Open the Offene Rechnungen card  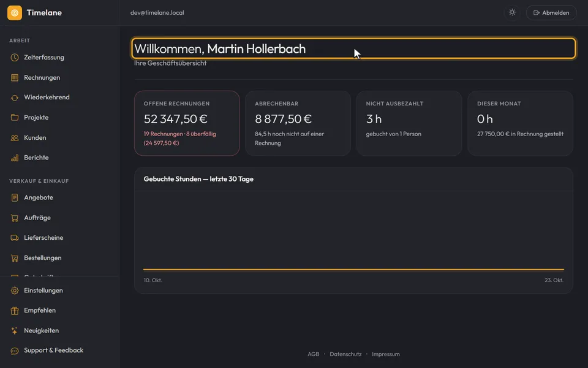point(187,123)
